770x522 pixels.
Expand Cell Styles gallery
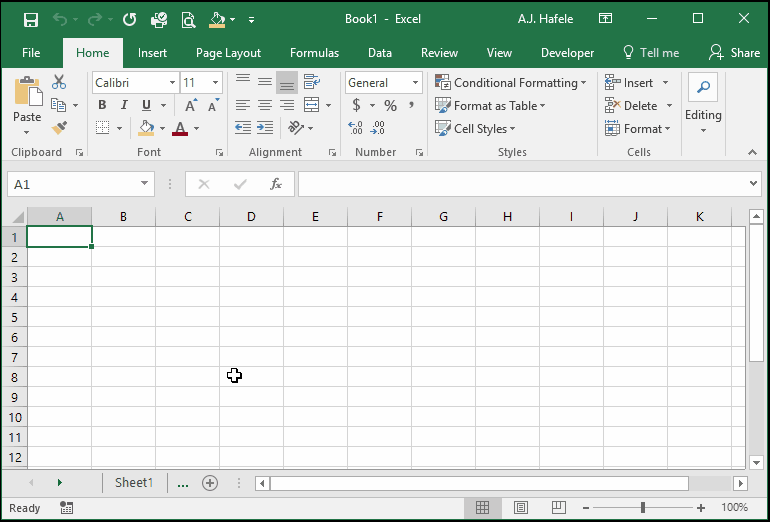(x=475, y=129)
